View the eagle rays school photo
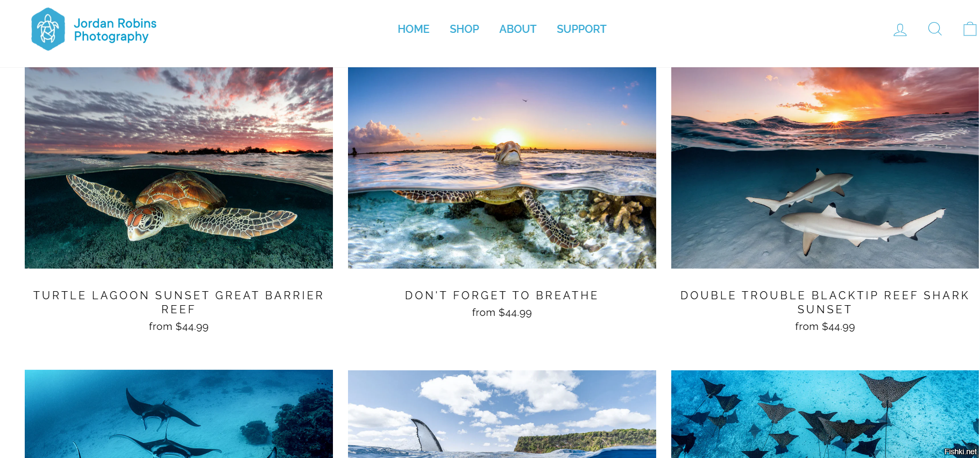The image size is (980, 458). coord(825,414)
